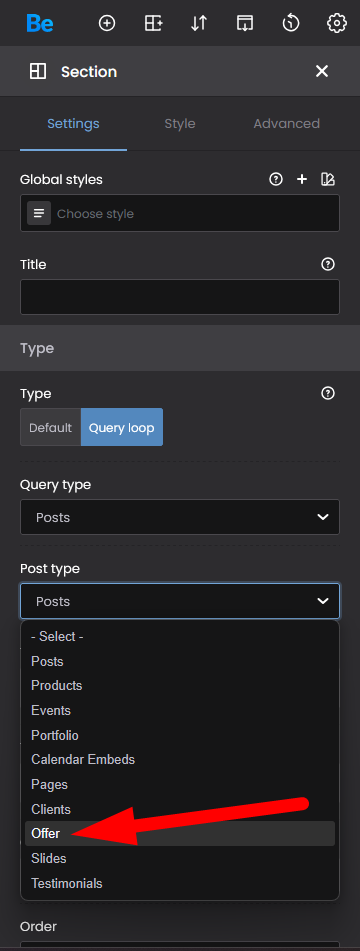Click the Section layout icon in header
This screenshot has height=951, width=360.
point(38,72)
